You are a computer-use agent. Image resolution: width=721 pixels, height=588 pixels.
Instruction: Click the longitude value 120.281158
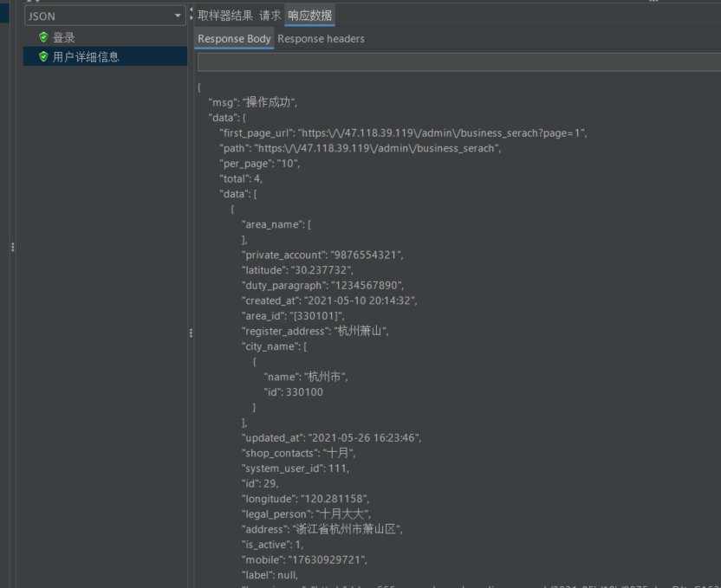pyautogui.click(x=335, y=499)
